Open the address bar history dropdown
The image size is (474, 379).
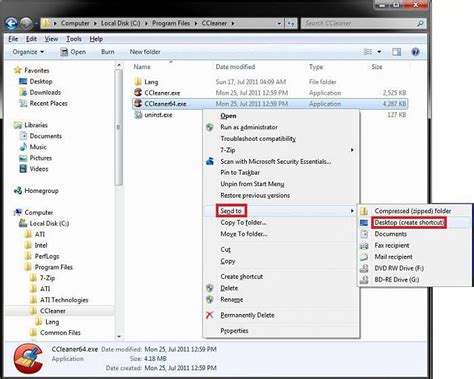pos(279,23)
